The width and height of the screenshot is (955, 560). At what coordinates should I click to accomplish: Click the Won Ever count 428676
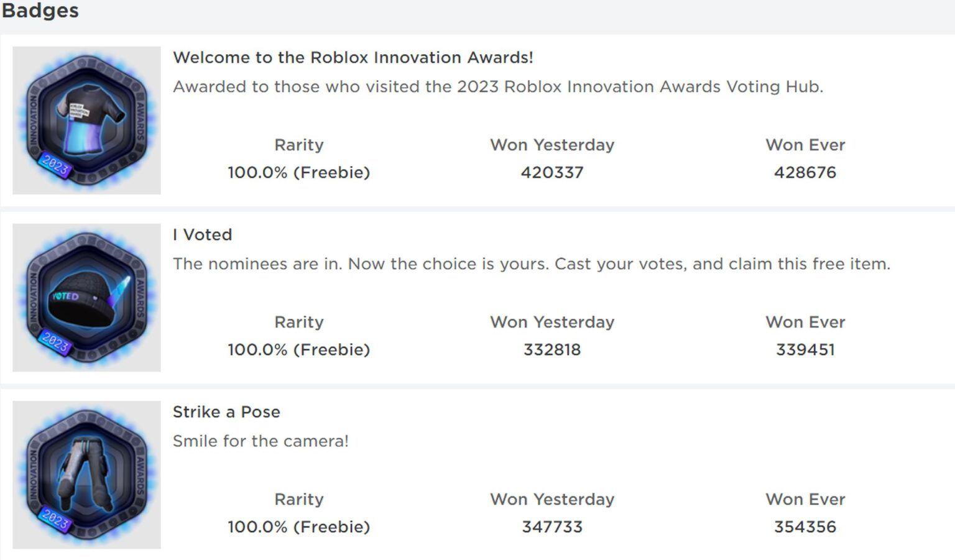(x=806, y=172)
